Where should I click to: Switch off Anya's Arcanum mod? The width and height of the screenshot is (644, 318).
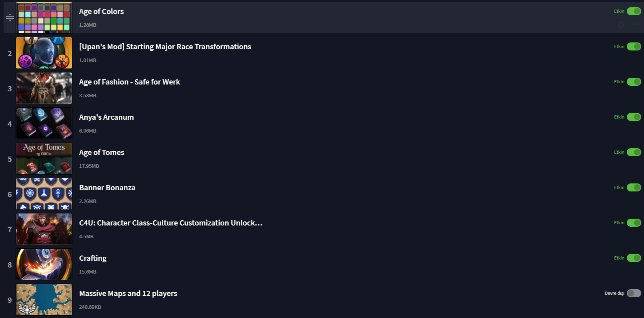pos(634,117)
